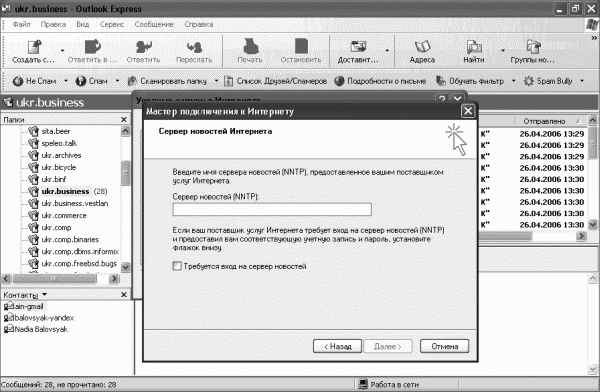The image size is (600, 392).
Task: Click the Spam Bully gear icon
Action: click(x=528, y=81)
